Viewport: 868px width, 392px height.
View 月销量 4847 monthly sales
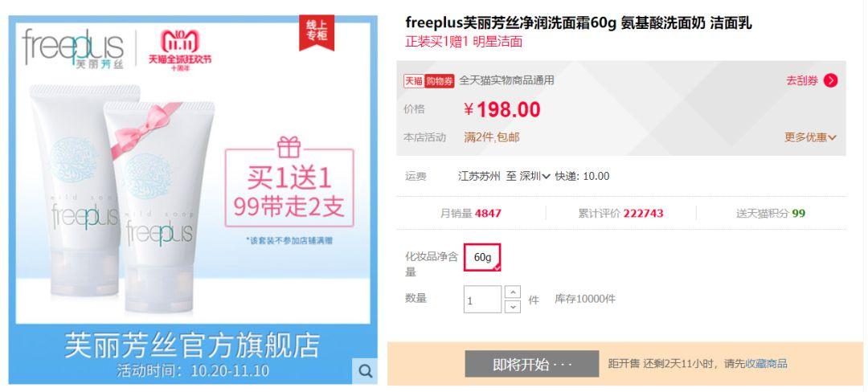470,214
